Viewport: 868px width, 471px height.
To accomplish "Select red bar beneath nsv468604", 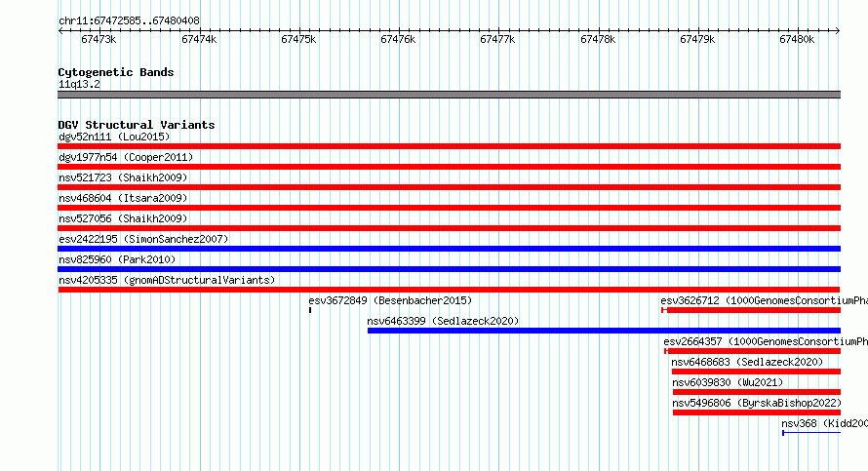I will 449,208.
